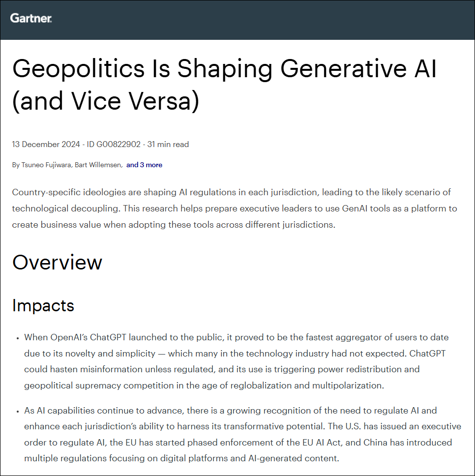Click the second bullet about AI capabilities advancing

tap(242, 434)
